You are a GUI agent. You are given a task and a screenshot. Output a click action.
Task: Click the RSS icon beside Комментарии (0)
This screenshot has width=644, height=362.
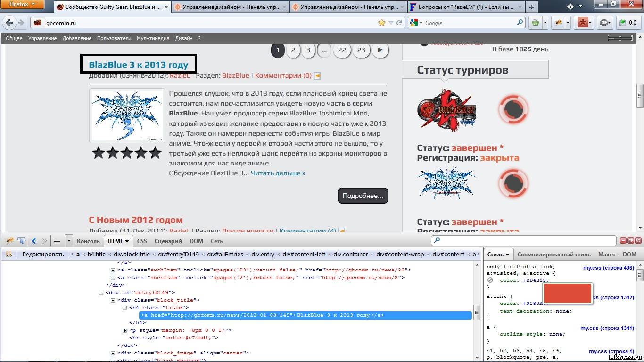(317, 75)
